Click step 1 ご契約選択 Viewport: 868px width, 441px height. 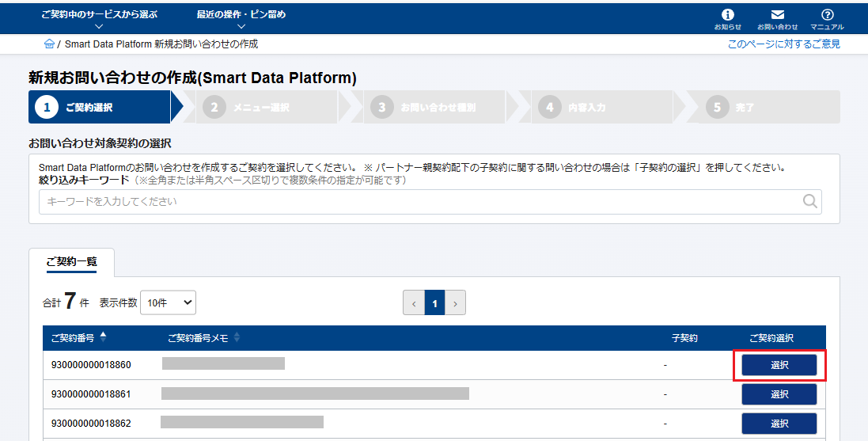click(x=100, y=107)
